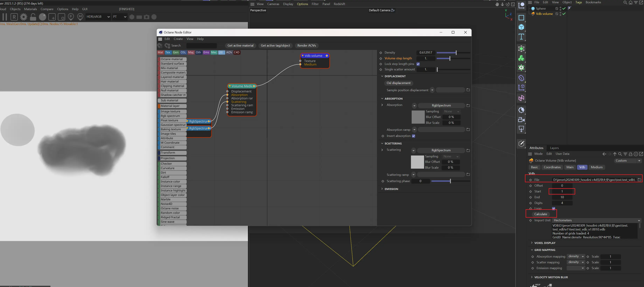644x287 pixels.
Task: Click the clay mode sphere icon
Action: pos(43,17)
